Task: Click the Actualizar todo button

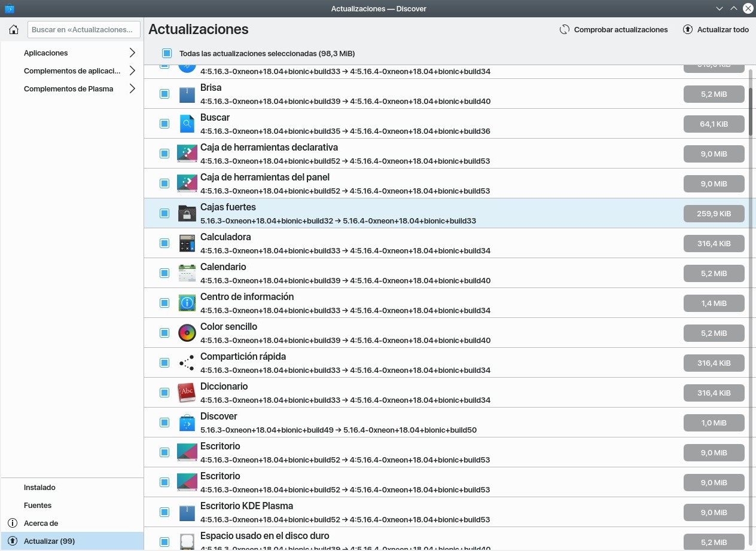Action: point(715,29)
